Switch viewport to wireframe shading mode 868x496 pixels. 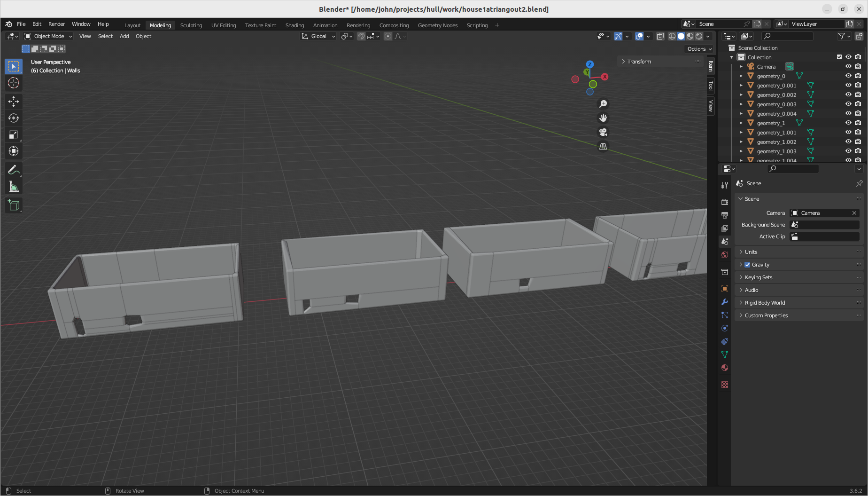click(672, 36)
